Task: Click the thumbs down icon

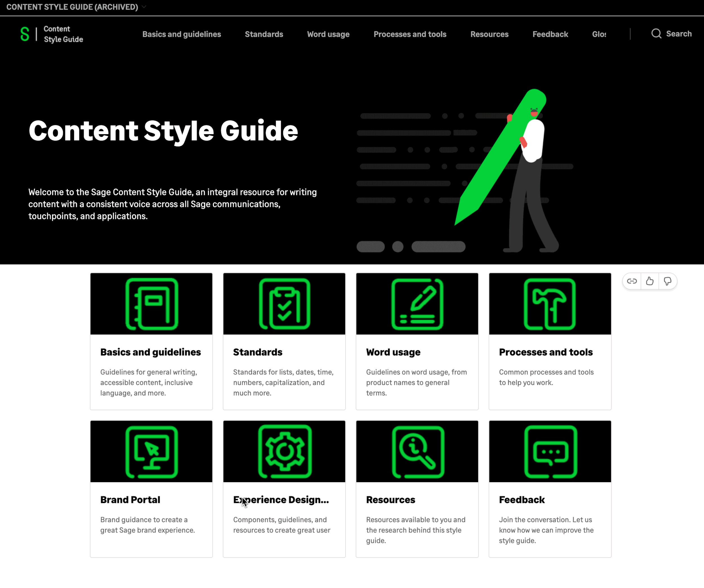Action: coord(667,281)
